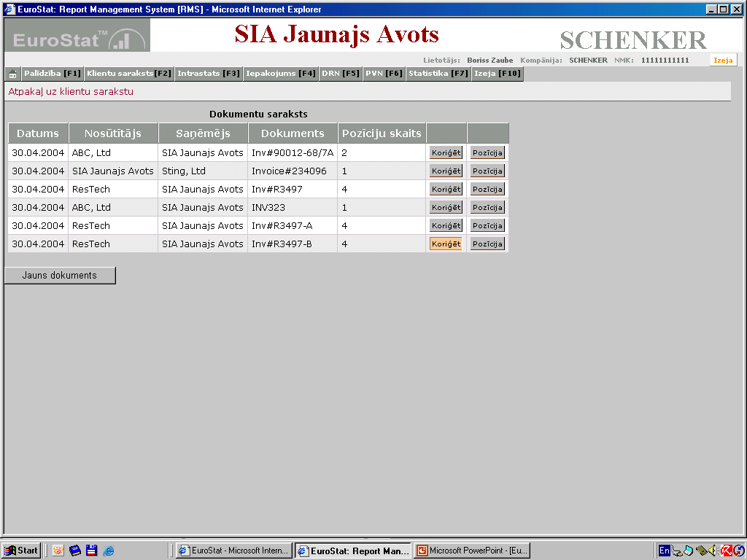Select the PVN [F6] menu item
The image size is (747, 560).
tap(384, 74)
